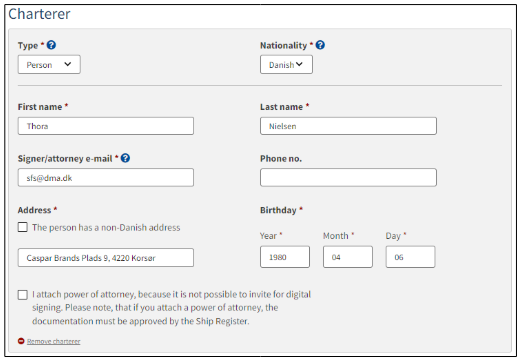
Task: Select the address field with Caspar Brands Plads
Action: pyautogui.click(x=106, y=258)
